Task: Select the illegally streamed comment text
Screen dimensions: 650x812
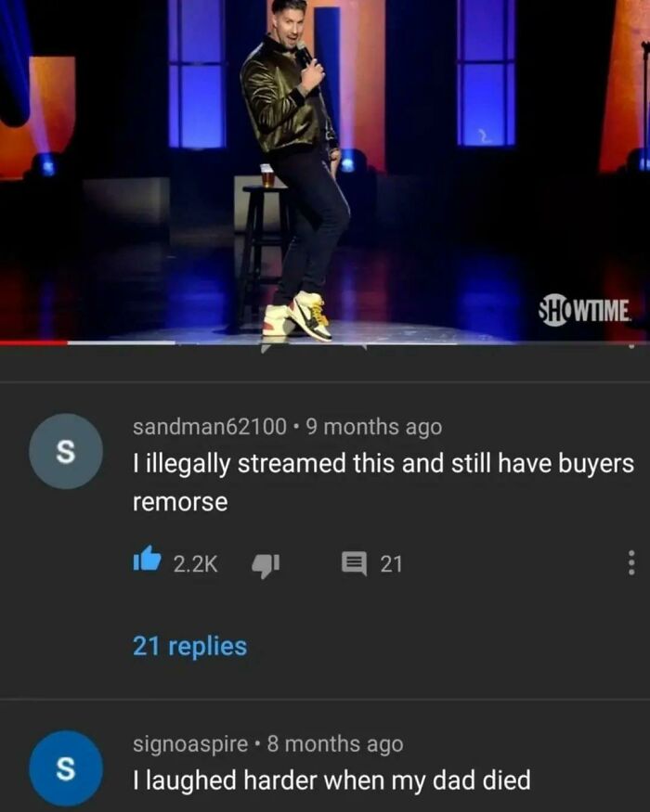Action: (x=383, y=483)
